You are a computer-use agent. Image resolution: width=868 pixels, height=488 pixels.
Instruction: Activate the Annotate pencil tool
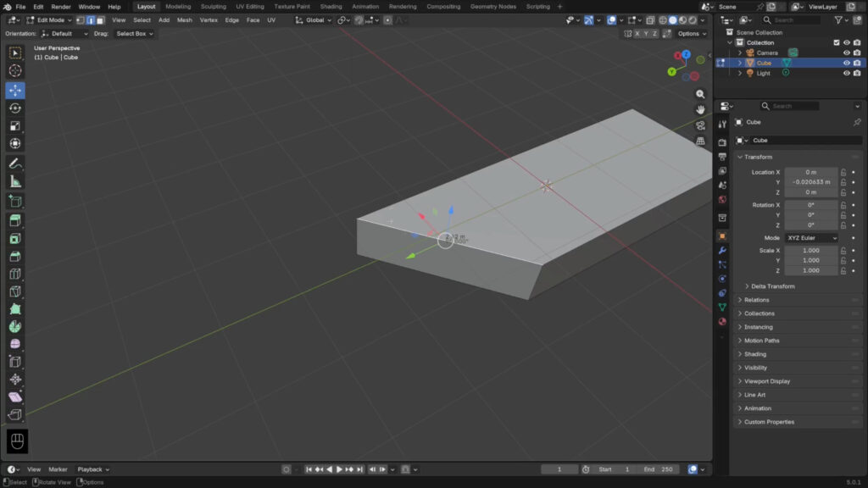(x=15, y=164)
